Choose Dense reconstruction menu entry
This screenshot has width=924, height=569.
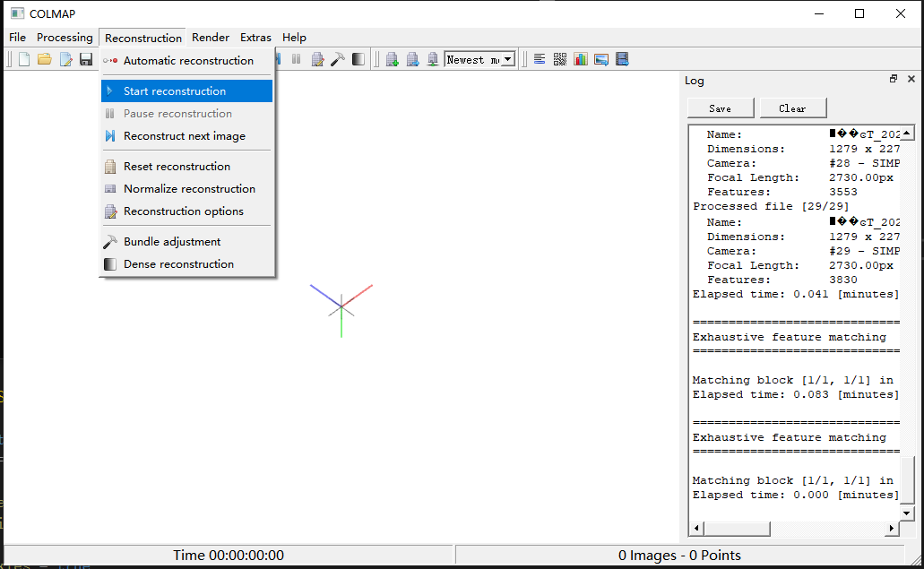pos(186,264)
